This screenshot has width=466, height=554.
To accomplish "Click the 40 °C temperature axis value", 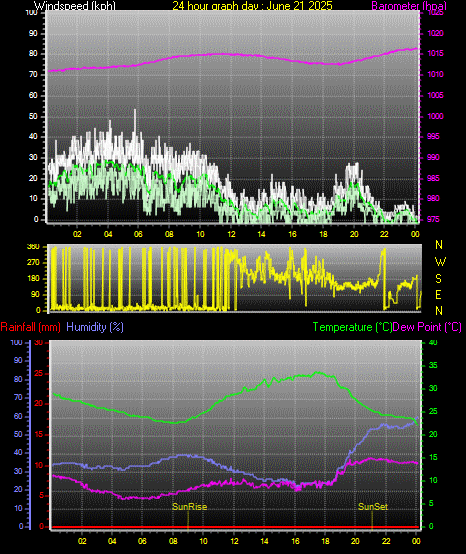I will click(x=432, y=342).
